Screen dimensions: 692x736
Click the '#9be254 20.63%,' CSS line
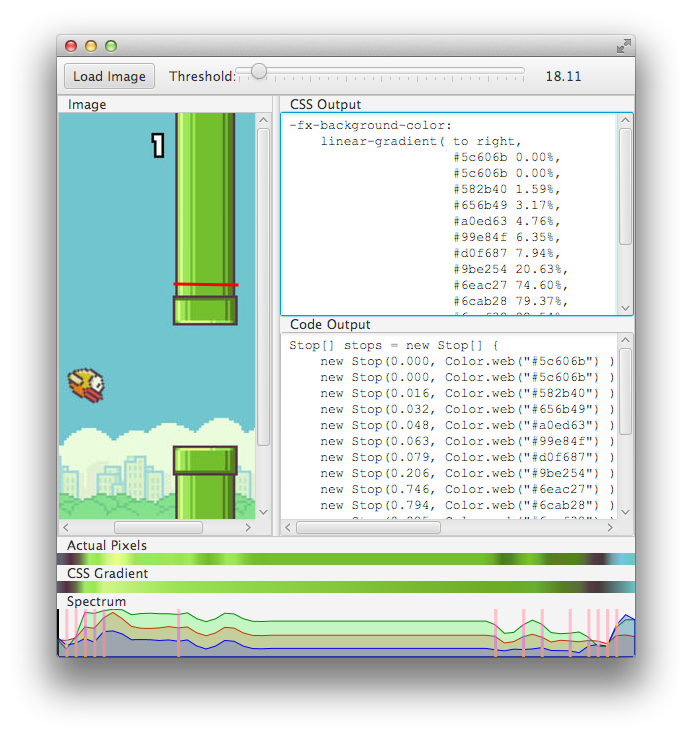[510, 269]
